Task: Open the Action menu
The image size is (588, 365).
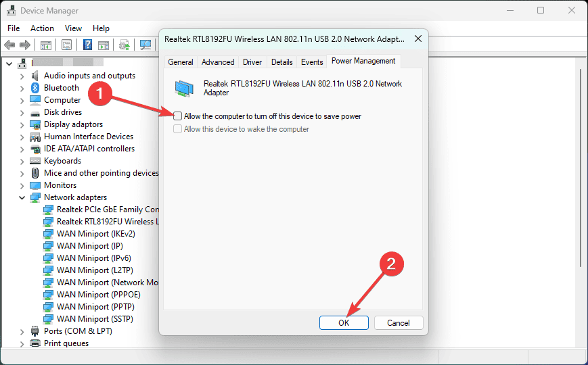Action: [42, 28]
